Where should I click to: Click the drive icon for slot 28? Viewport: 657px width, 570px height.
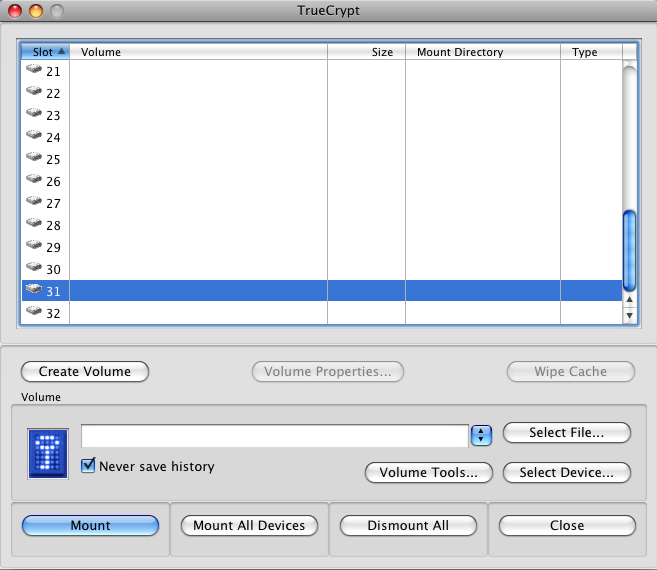point(34,223)
